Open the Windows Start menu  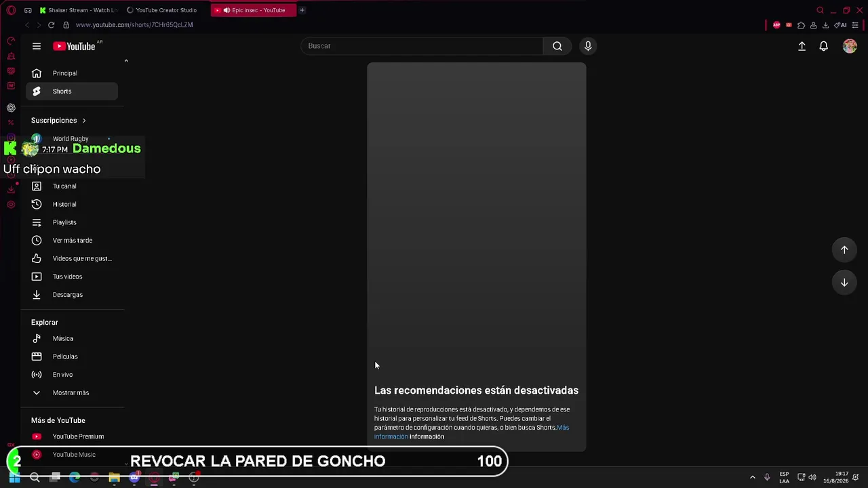14,478
